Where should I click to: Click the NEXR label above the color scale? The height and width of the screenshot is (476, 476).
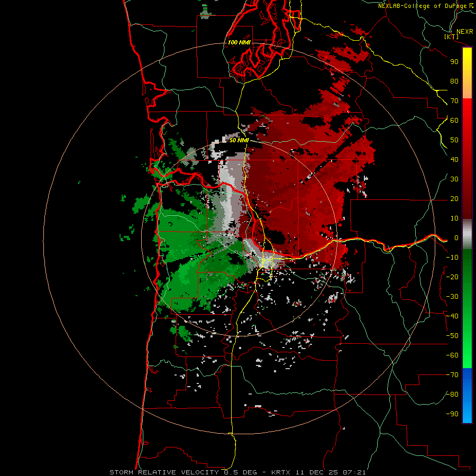click(x=464, y=32)
